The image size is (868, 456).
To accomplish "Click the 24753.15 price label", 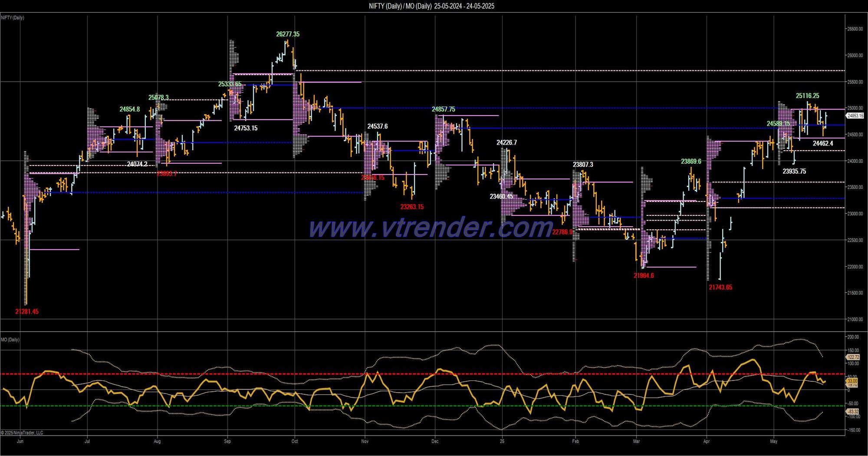I will (x=246, y=128).
